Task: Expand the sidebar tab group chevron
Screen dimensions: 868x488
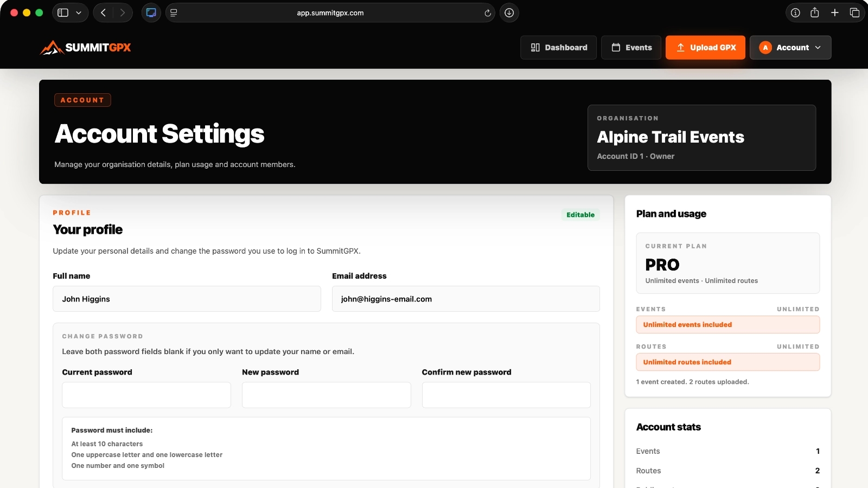Action: click(79, 12)
